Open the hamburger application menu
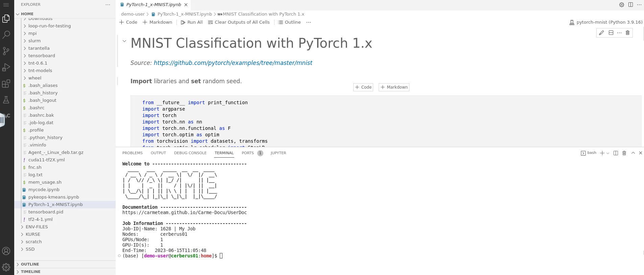 coord(6,5)
